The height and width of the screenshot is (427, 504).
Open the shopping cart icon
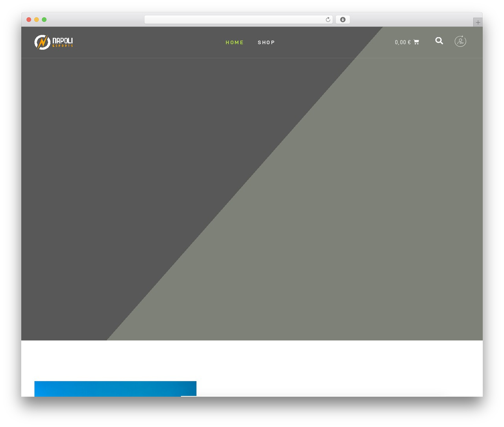(417, 42)
